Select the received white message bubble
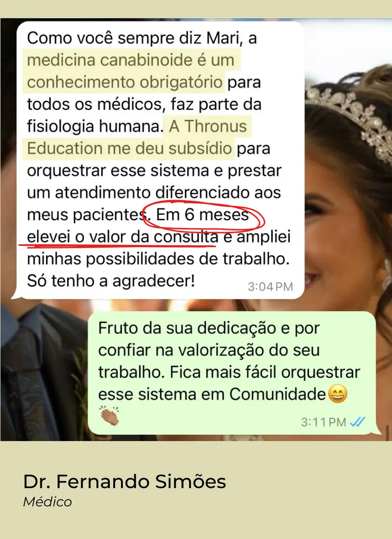The height and width of the screenshot is (539, 392). (158, 160)
